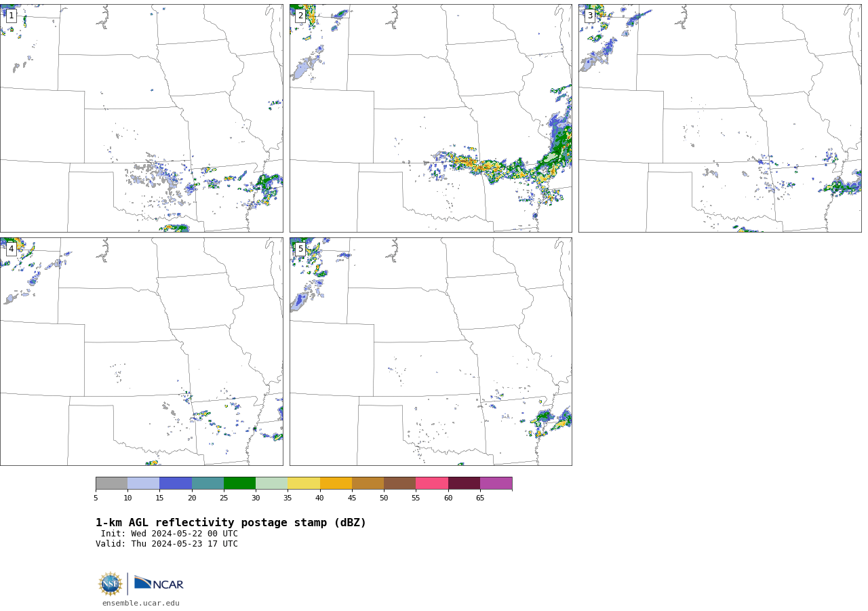868x611 pixels.
Task: Click the member number 1 label box
Action: pyautogui.click(x=11, y=16)
